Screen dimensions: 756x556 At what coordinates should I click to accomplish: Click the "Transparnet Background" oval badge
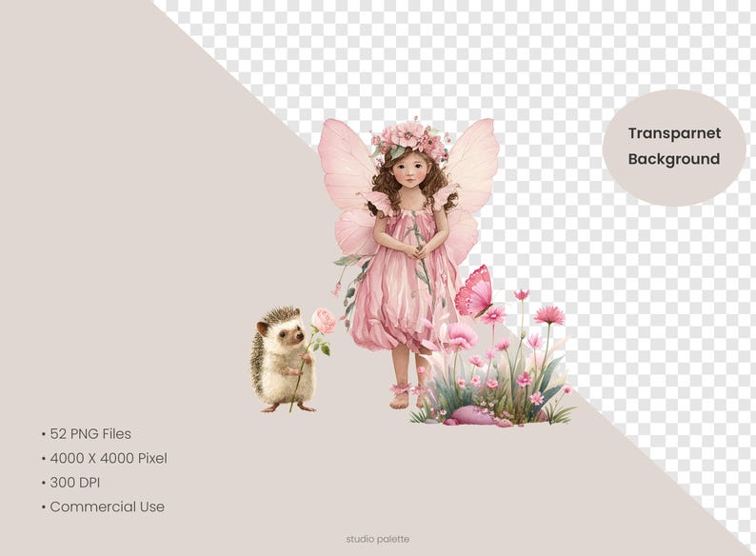pos(674,147)
